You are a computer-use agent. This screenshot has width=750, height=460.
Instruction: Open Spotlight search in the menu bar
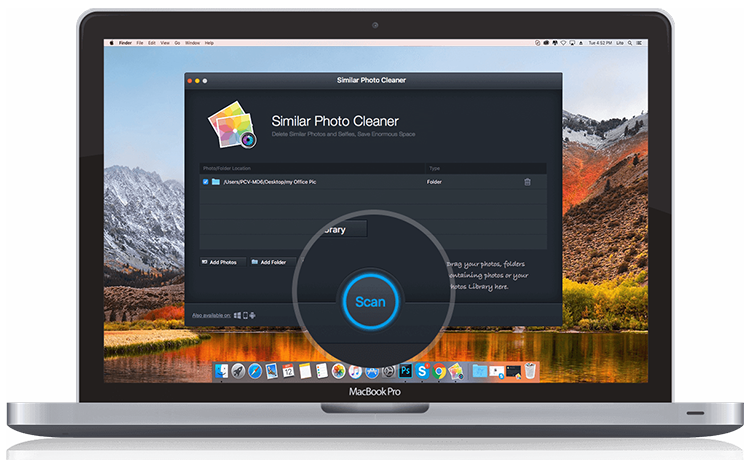click(630, 43)
